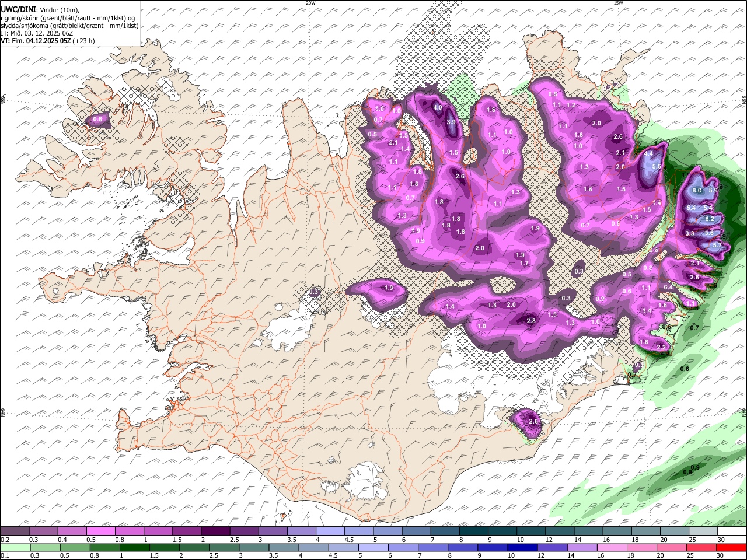This screenshot has width=747, height=560.
Task: Click the 4.0 snowfall value on map
Action: click(x=438, y=108)
